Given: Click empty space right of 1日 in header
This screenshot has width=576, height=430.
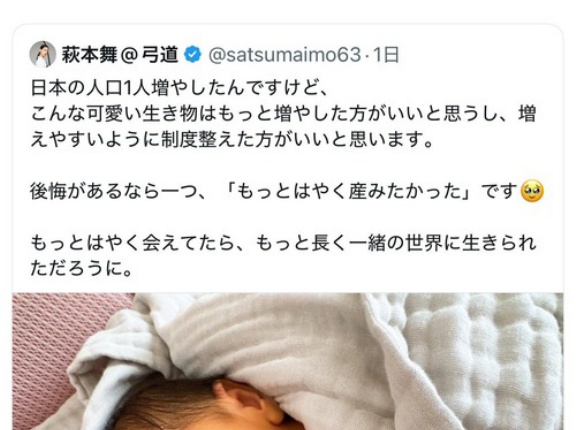Looking at the screenshot, I should [x=478, y=55].
